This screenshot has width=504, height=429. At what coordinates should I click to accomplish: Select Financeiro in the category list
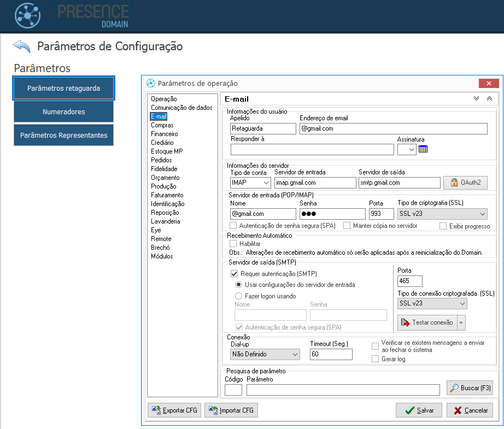[164, 134]
